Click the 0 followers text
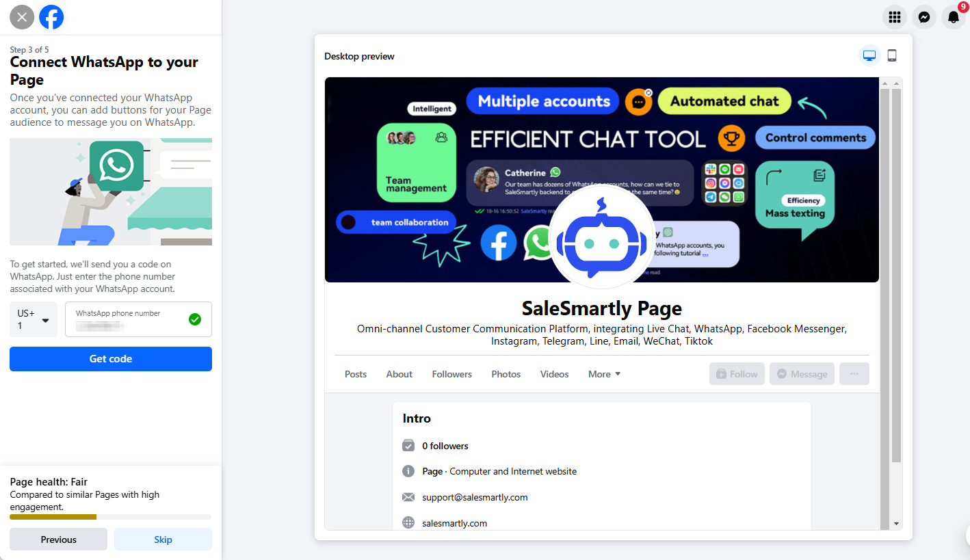The height and width of the screenshot is (560, 970). (x=445, y=446)
